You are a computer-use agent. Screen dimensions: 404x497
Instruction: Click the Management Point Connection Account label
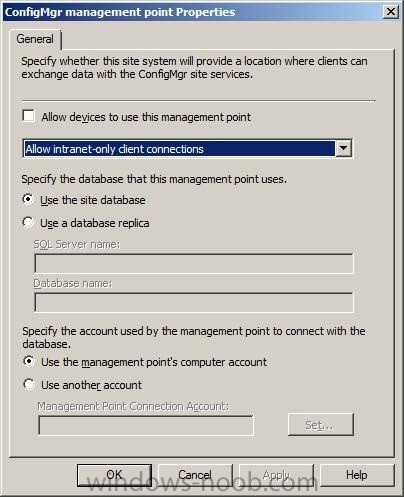point(133,406)
